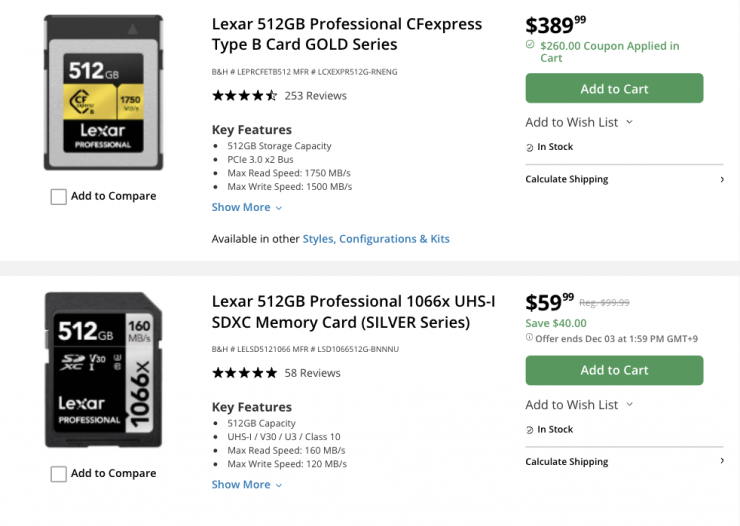This screenshot has width=740, height=526.
Task: Click the clock icon beside Offer ends
Action: pos(529,338)
